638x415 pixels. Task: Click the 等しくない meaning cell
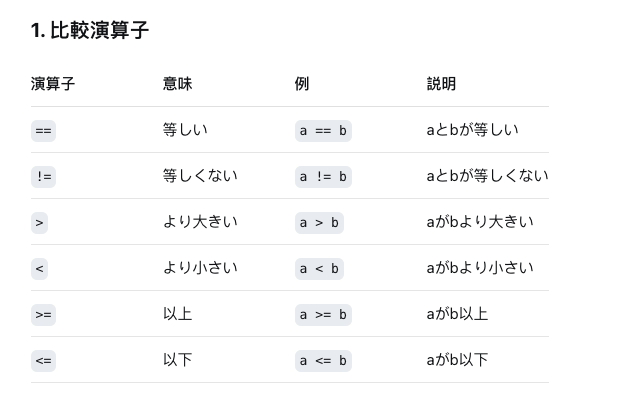200,176
